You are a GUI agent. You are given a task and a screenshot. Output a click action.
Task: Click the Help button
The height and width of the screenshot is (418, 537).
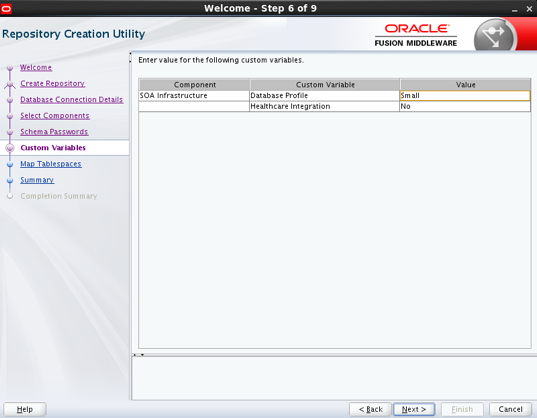click(25, 409)
